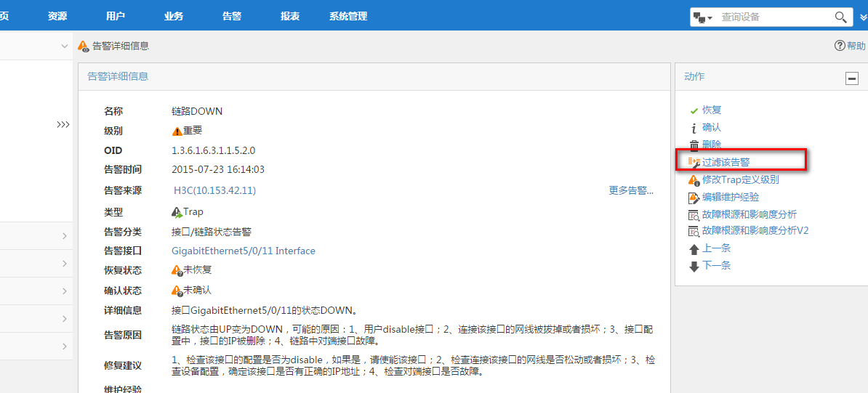Click the Edit maintenance experience (编辑维护经验) icon
868x393 pixels.
(694, 197)
